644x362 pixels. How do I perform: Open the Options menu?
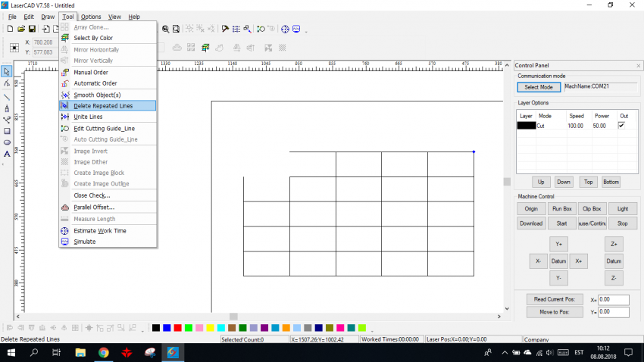91,17
